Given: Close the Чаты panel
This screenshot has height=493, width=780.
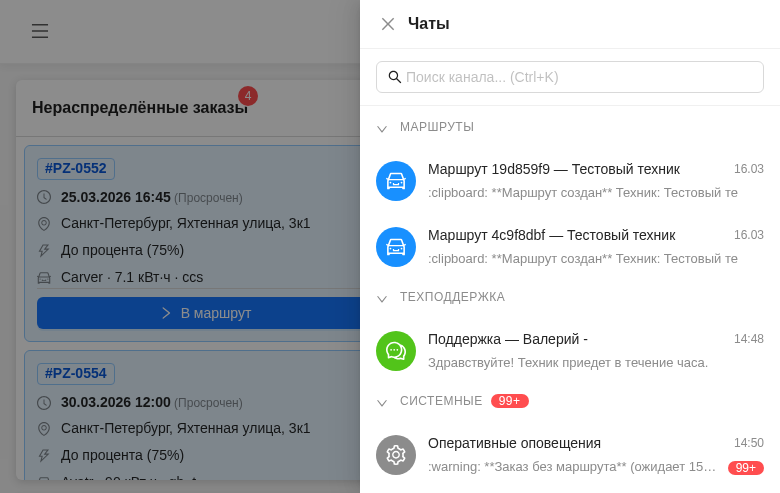Looking at the screenshot, I should (x=388, y=24).
